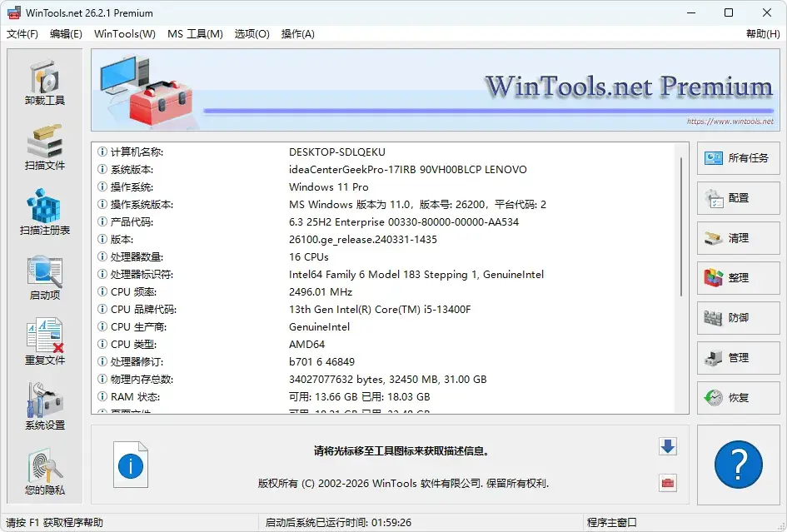Open the 您的隐私 privacy tool
Screen dimensions: 787x532
pos(45,472)
